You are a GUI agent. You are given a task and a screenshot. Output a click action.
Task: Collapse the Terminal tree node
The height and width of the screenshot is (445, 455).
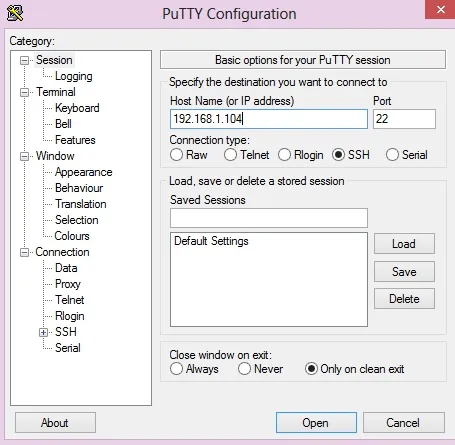24,92
